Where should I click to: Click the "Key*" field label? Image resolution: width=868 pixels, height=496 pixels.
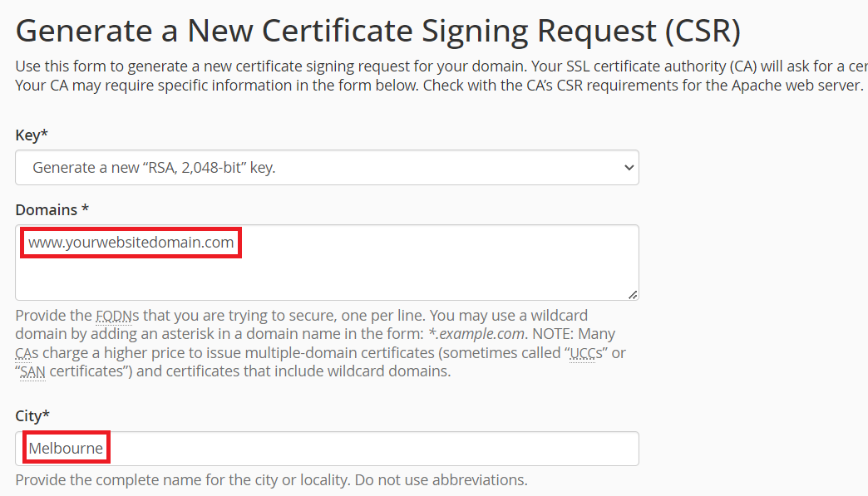pyautogui.click(x=32, y=135)
